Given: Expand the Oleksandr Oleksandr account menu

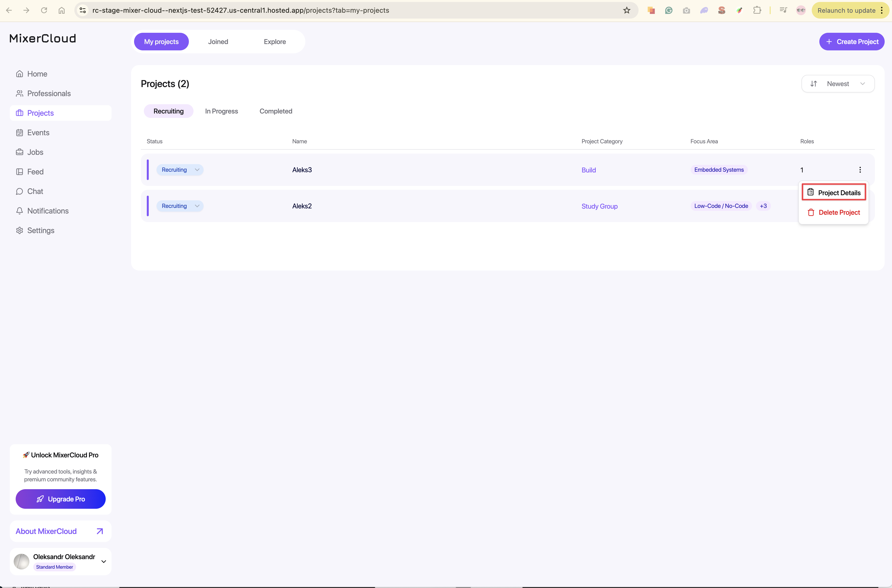Looking at the screenshot, I should (x=103, y=561).
